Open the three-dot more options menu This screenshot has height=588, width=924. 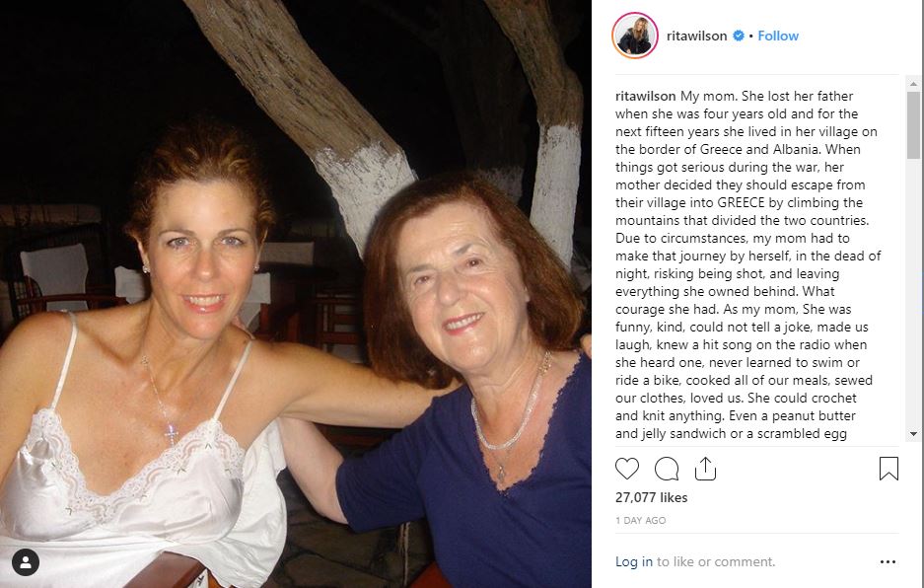coord(888,562)
